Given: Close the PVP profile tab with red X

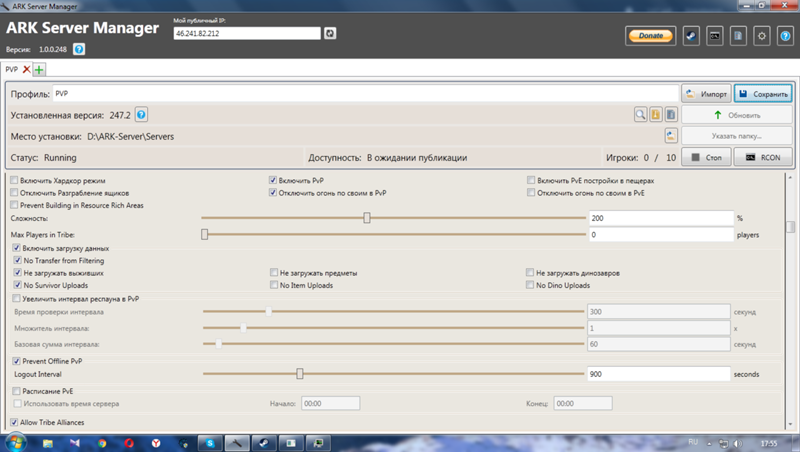Looking at the screenshot, I should [x=27, y=69].
